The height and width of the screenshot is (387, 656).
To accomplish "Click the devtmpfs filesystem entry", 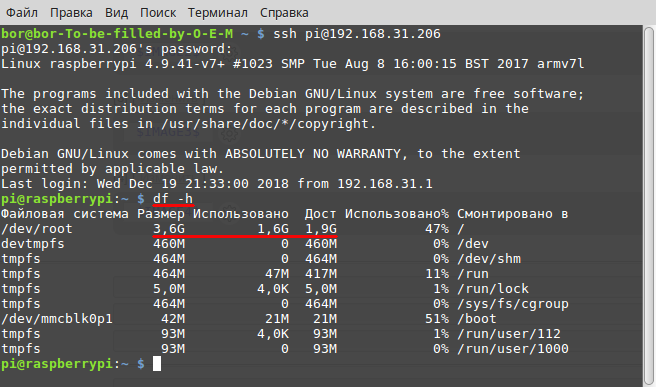I will tap(33, 244).
